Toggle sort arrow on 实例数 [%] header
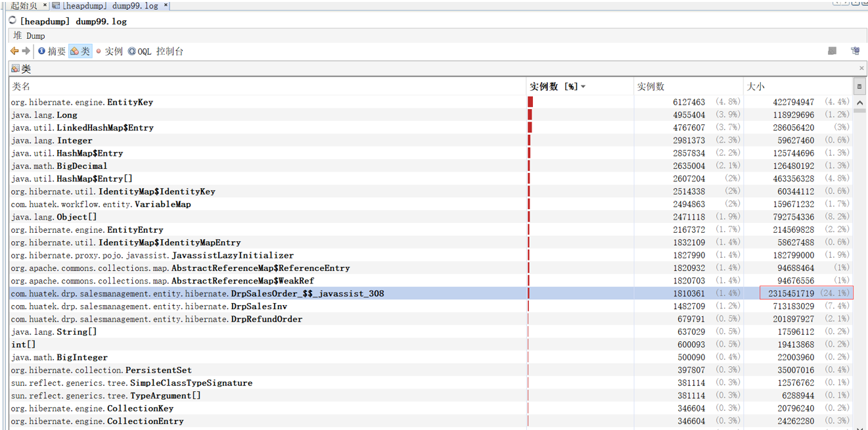The width and height of the screenshot is (868, 430). point(583,87)
